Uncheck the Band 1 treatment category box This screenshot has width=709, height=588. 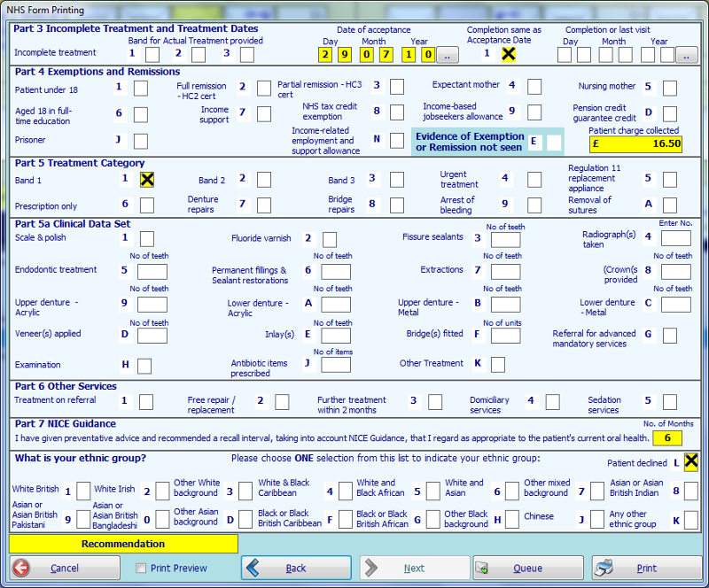tap(147, 180)
